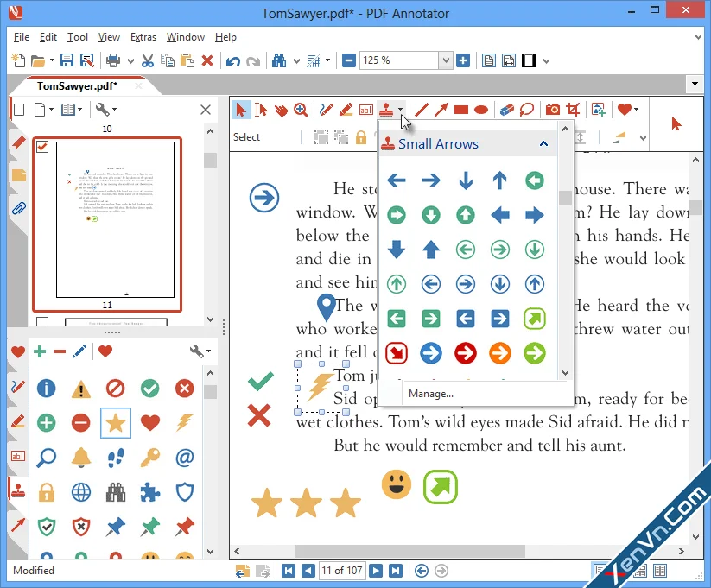This screenshot has height=588, width=711.
Task: Select the Arrow drawing tool
Action: 441,110
